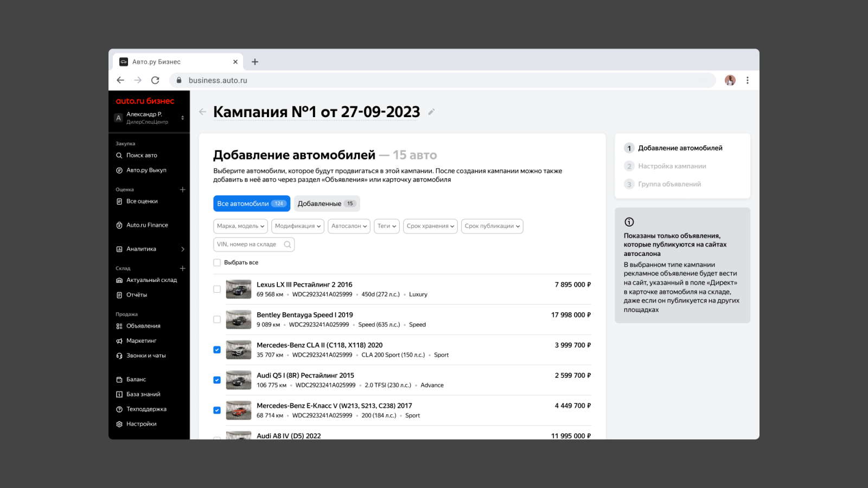Screen dimensions: 868x488
Task: Open the Lexus LX III car thumbnail
Action: click(x=239, y=290)
